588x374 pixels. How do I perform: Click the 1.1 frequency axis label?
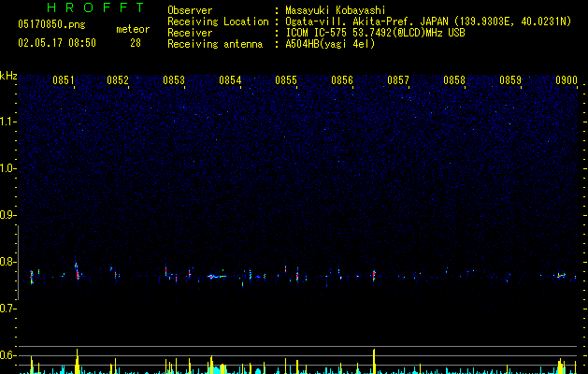[x=8, y=122]
